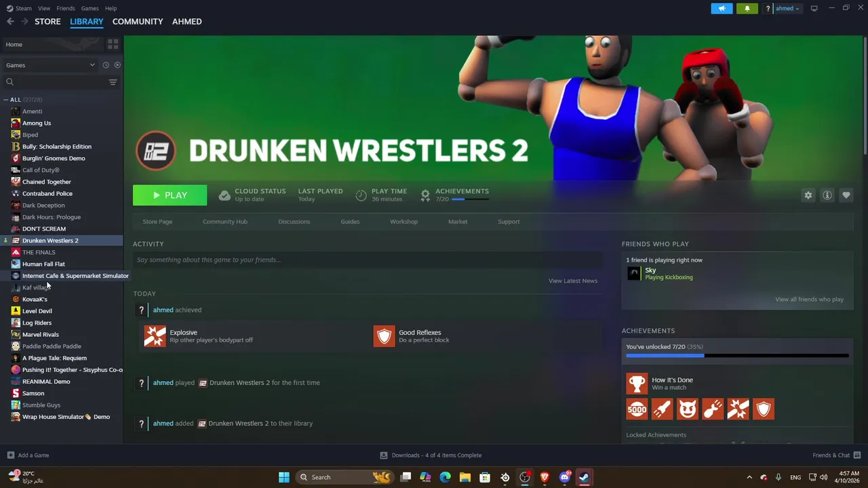
Task: Click the achievements gear icon
Action: (x=425, y=195)
